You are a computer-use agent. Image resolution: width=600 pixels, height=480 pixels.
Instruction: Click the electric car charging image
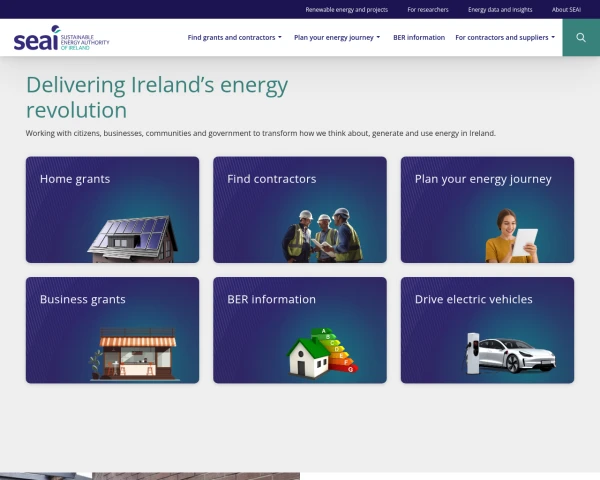[x=510, y=353]
